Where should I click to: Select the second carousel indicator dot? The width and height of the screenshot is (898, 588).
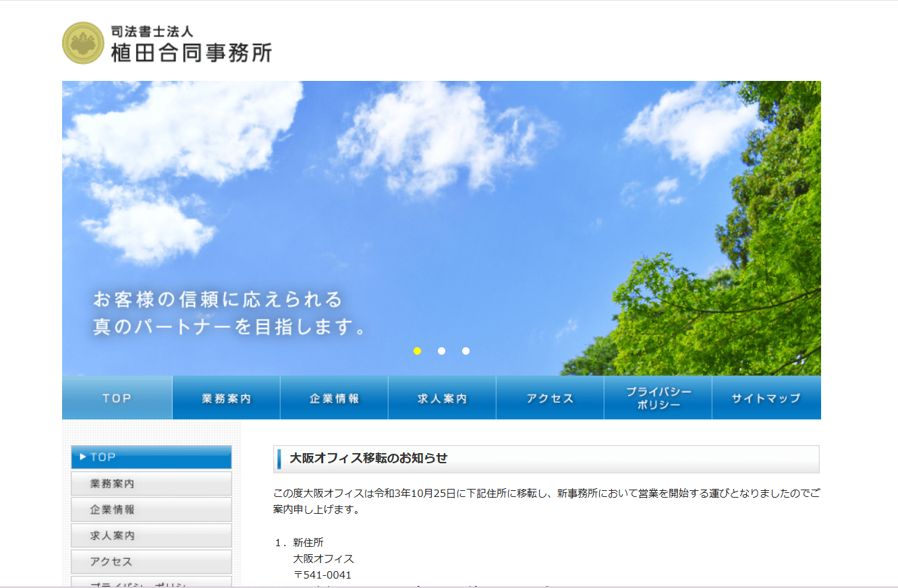[x=441, y=351]
